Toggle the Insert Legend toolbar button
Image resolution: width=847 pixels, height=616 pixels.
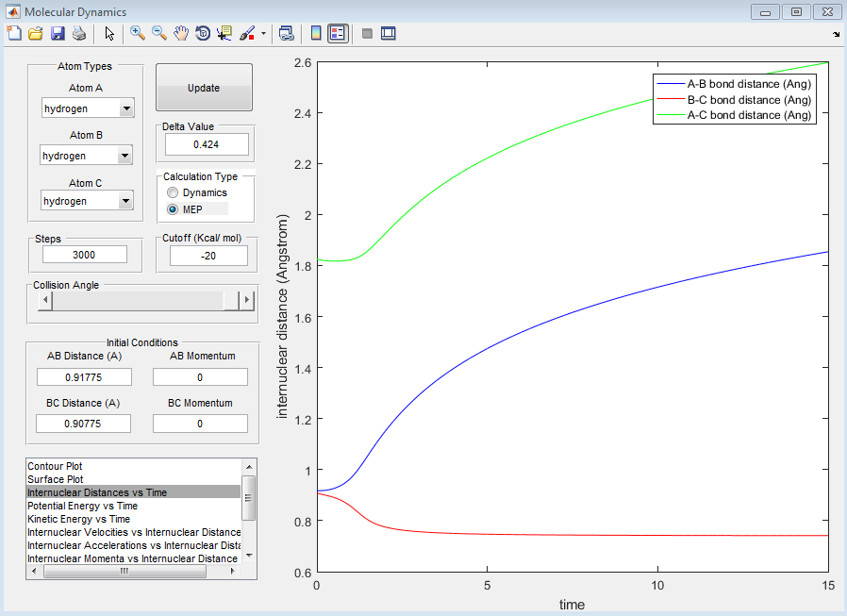(338, 34)
